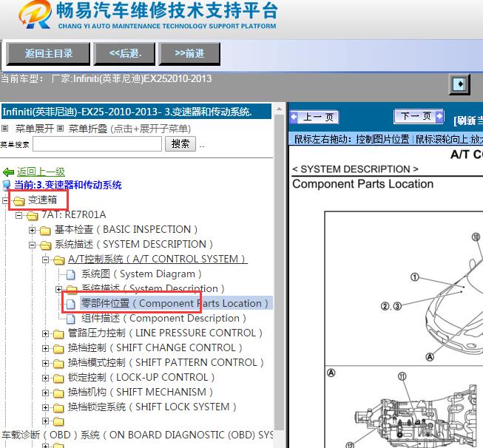Expand 换档模式控制 SHIFT PATTERN CONTROL
Screen dimensions: 483x448
tap(45, 363)
